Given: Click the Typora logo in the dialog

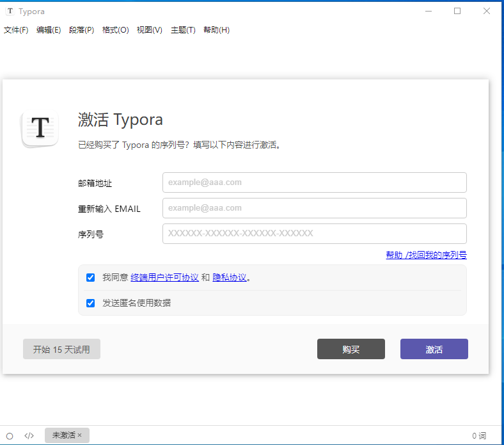Looking at the screenshot, I should (x=40, y=128).
